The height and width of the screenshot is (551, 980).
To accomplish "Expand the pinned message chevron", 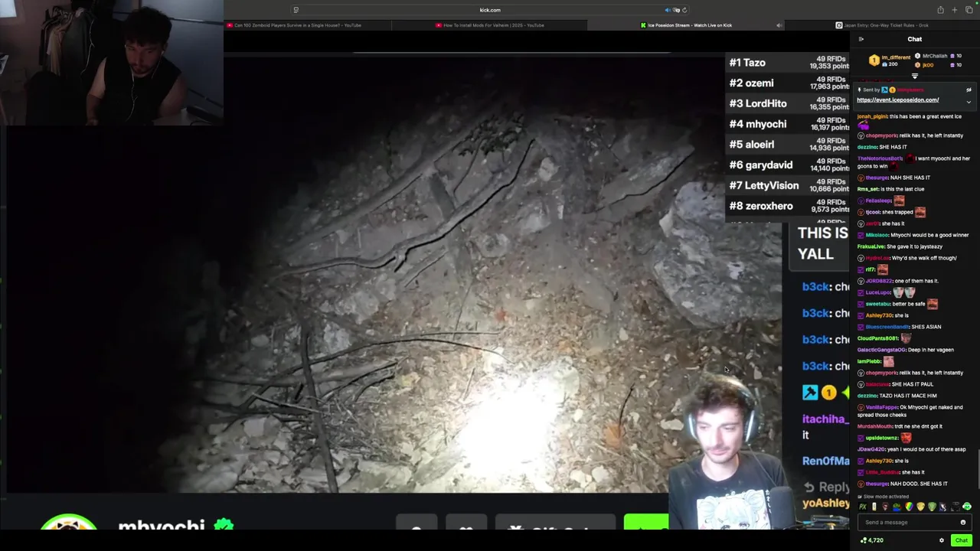I will (x=969, y=102).
